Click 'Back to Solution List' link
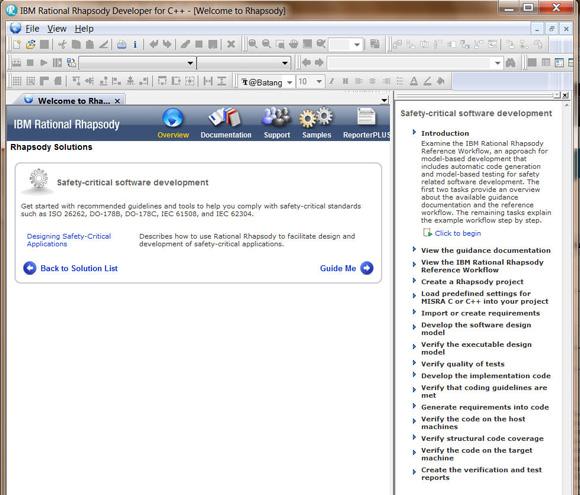Viewport: 580px width, 495px height. [x=79, y=268]
